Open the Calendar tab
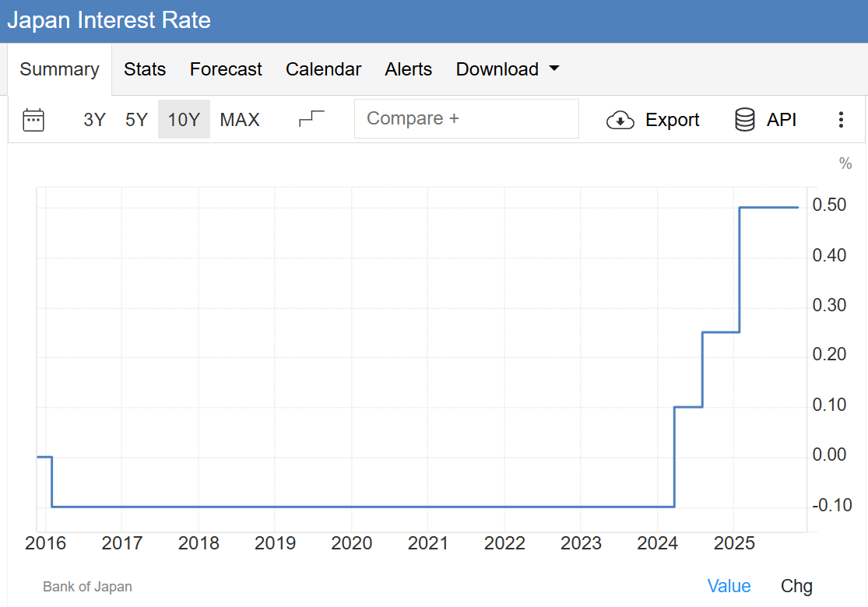Screen dimensions: 868x607 [x=323, y=69]
